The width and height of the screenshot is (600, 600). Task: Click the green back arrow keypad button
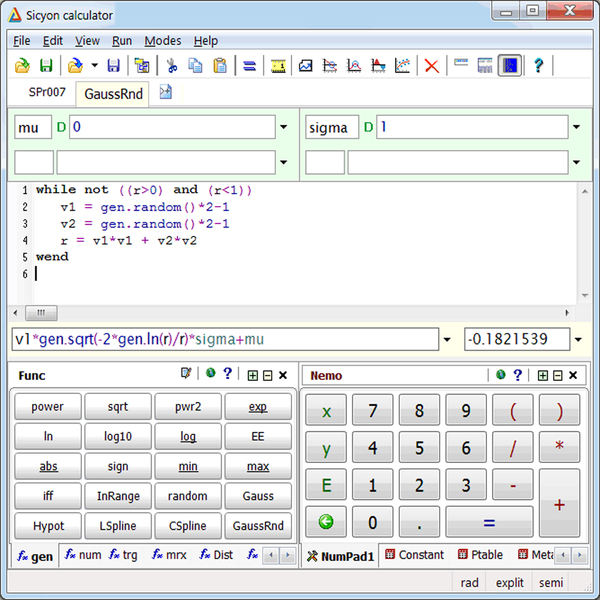click(326, 522)
